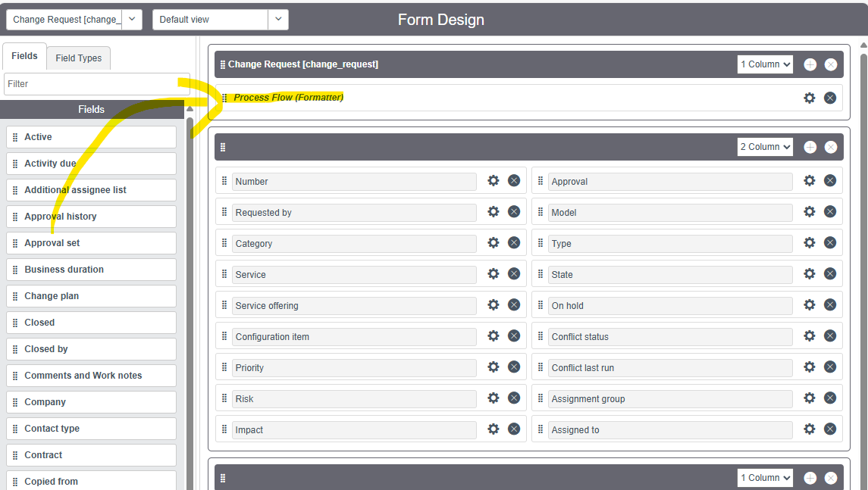Screen dimensions: 868x490
Task: Click drag handle of the State field
Action: [540, 273]
